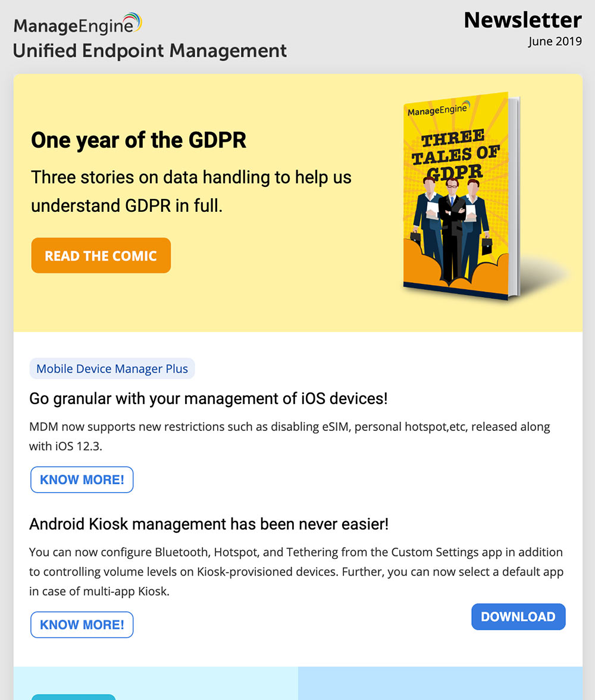Click the Newsletter heading at top right
The image size is (595, 700).
click(x=522, y=20)
